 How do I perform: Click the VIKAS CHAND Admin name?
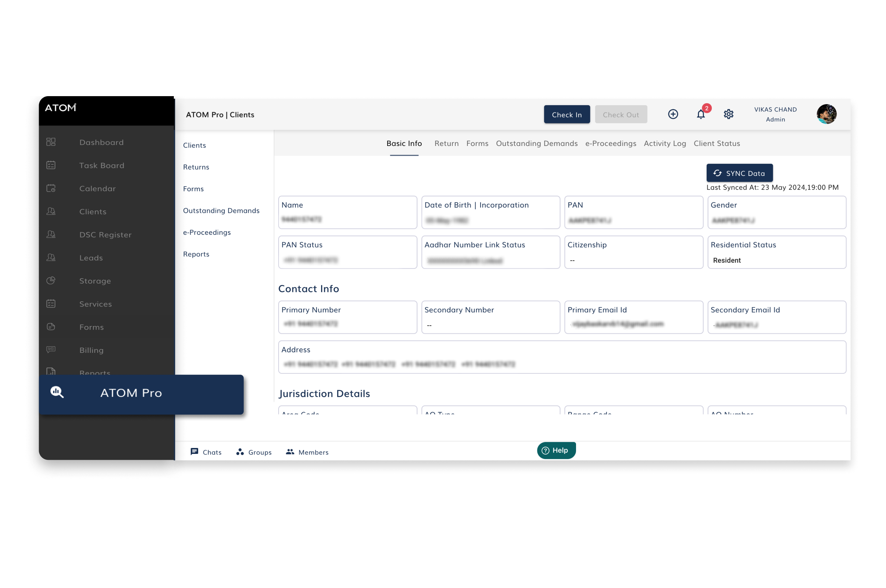(775, 114)
